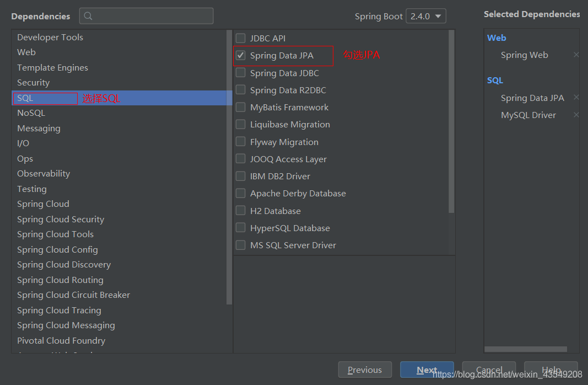
Task: Check the Flyway Migration option
Action: pyautogui.click(x=240, y=141)
